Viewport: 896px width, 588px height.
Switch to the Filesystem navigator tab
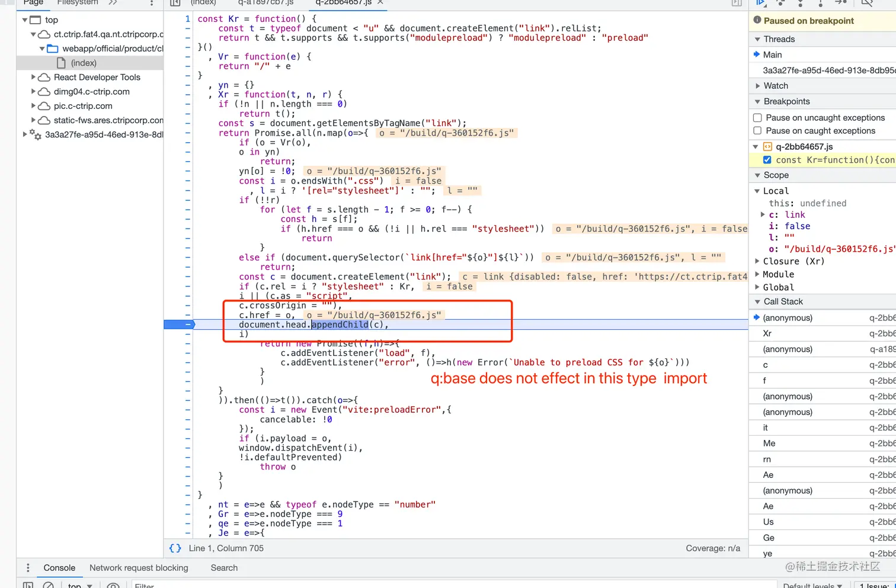click(78, 3)
